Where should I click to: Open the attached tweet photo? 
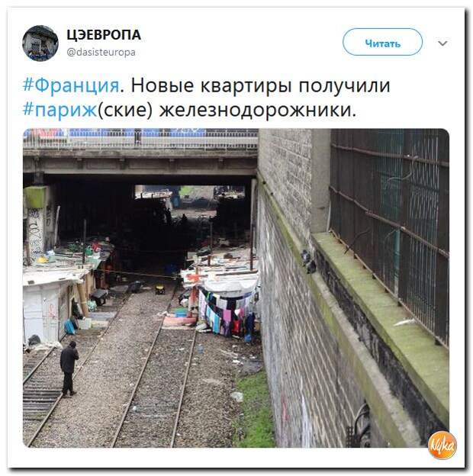tap(236, 288)
